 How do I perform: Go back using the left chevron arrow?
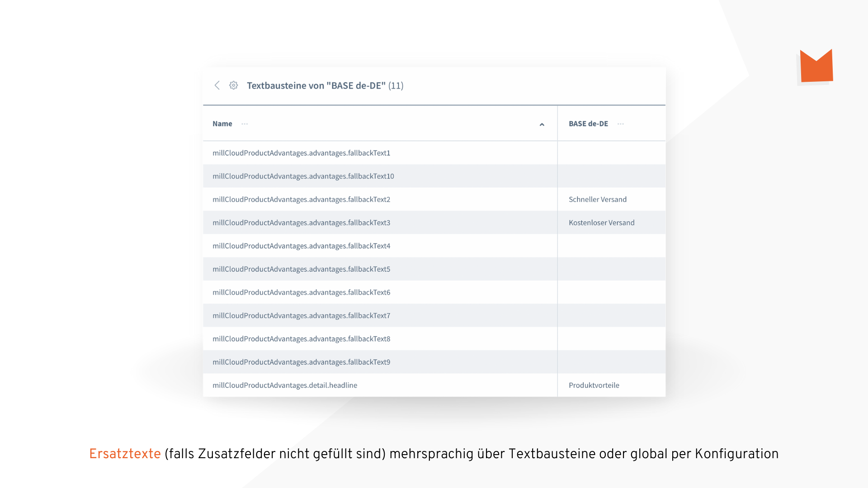pyautogui.click(x=217, y=85)
